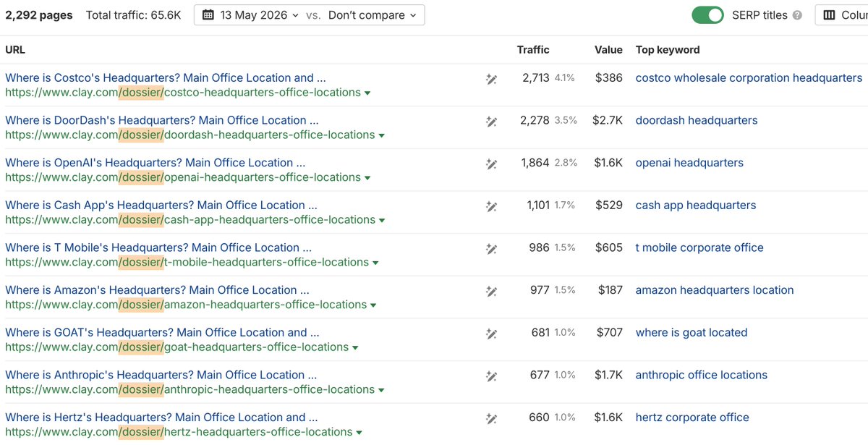Open the anthropic-headquarters-office-locations URL
868x445 pixels.
[190, 389]
